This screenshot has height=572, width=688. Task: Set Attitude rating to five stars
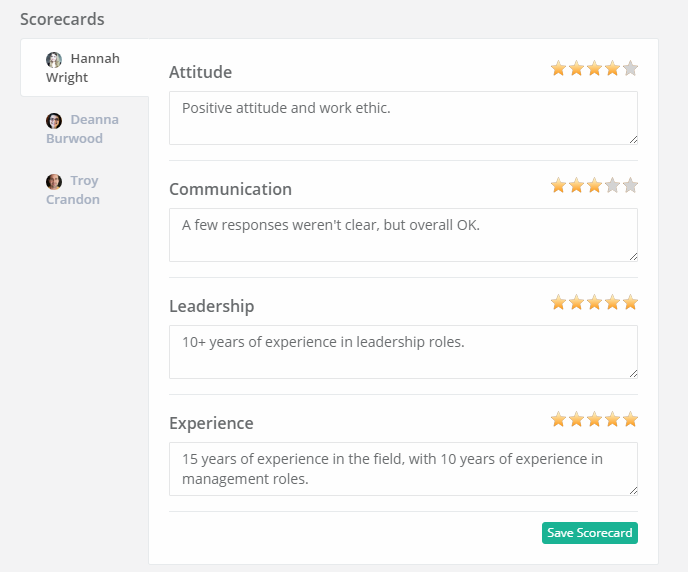630,68
